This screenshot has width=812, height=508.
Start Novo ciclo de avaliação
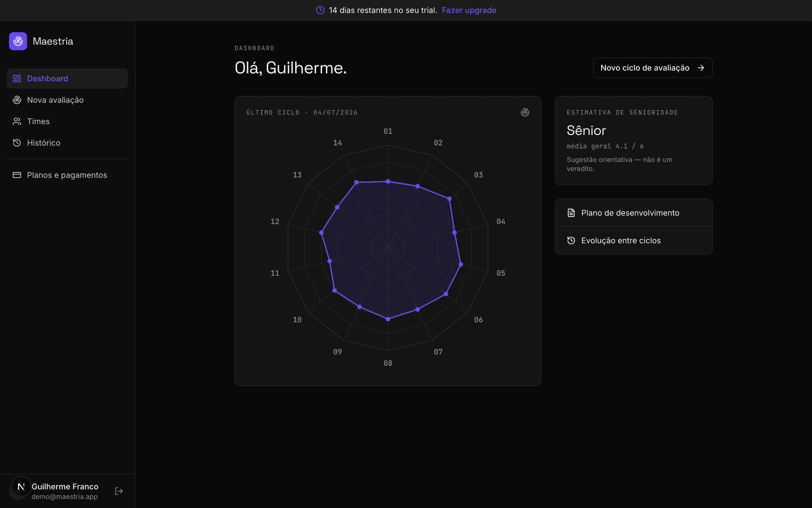pyautogui.click(x=653, y=68)
